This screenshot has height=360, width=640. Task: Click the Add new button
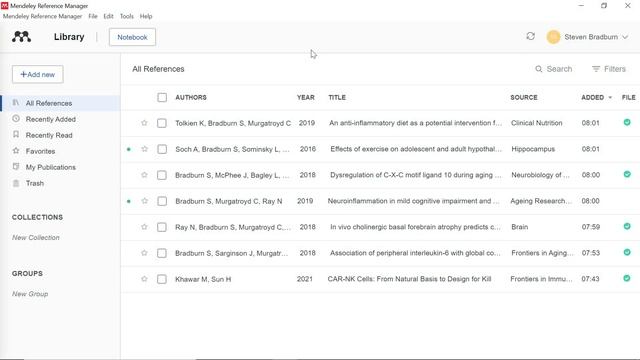[38, 74]
